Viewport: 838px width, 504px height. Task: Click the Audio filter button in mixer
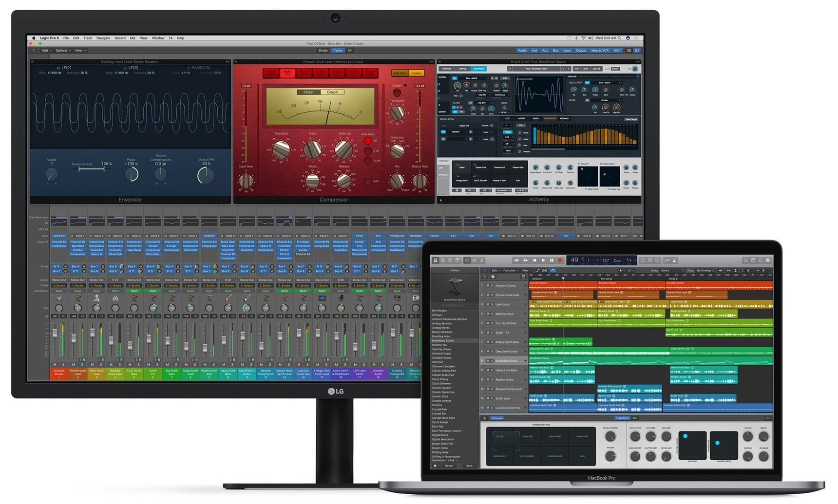pos(522,50)
